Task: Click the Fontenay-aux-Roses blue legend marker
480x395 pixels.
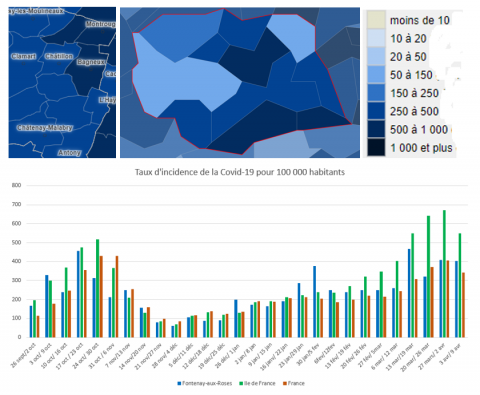Action: click(179, 383)
